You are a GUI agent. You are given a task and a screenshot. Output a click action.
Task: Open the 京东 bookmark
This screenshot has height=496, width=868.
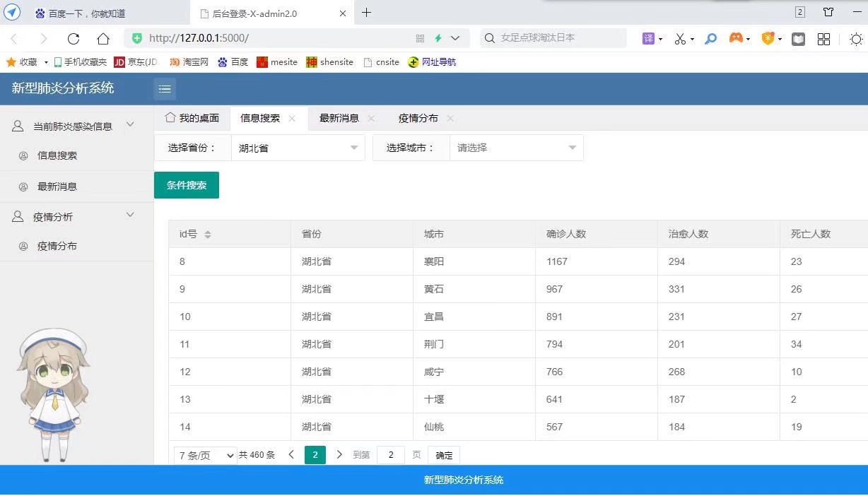[x=136, y=62]
